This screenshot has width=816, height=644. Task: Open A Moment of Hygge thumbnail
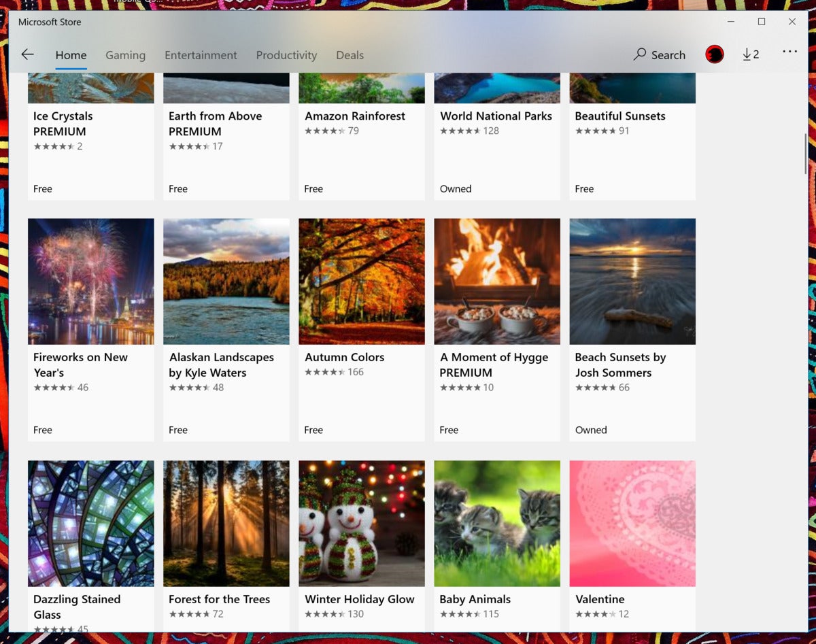[497, 282]
